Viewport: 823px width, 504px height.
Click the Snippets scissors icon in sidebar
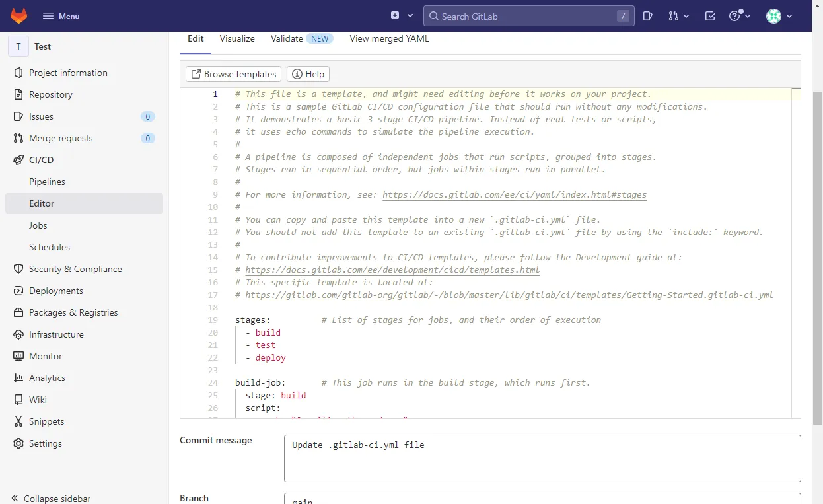click(x=18, y=421)
